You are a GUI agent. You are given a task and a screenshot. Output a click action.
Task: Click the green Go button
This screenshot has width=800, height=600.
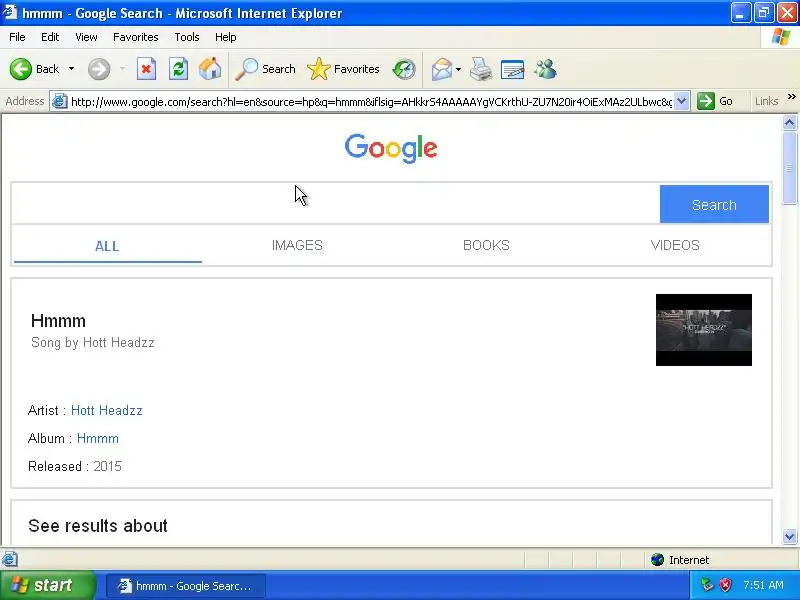[715, 101]
